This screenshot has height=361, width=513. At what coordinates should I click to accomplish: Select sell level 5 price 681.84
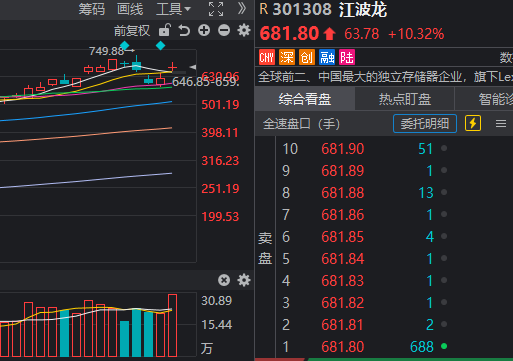click(343, 259)
